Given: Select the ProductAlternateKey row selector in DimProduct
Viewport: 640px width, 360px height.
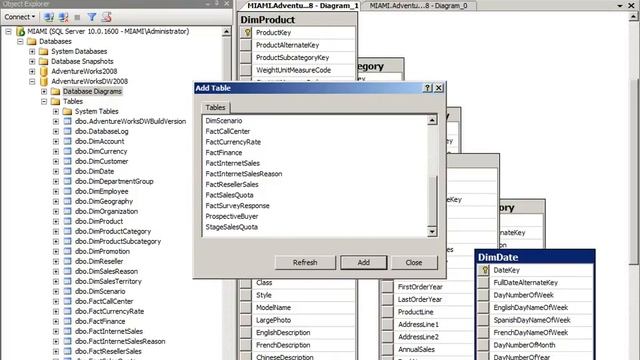Looking at the screenshot, I should tap(246, 45).
